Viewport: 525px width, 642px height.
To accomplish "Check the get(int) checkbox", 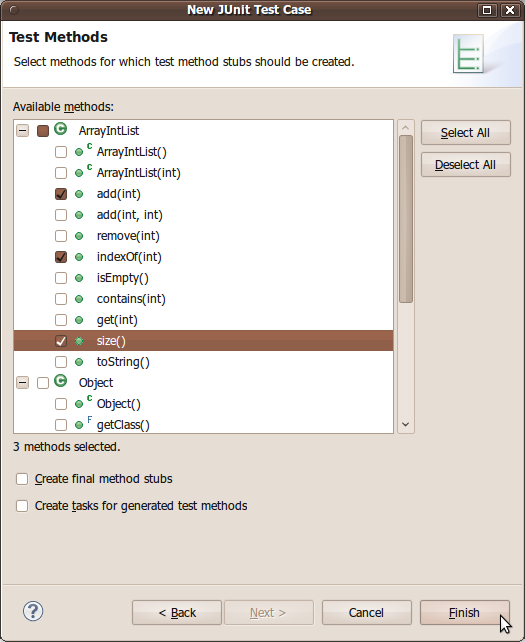I will click(61, 320).
